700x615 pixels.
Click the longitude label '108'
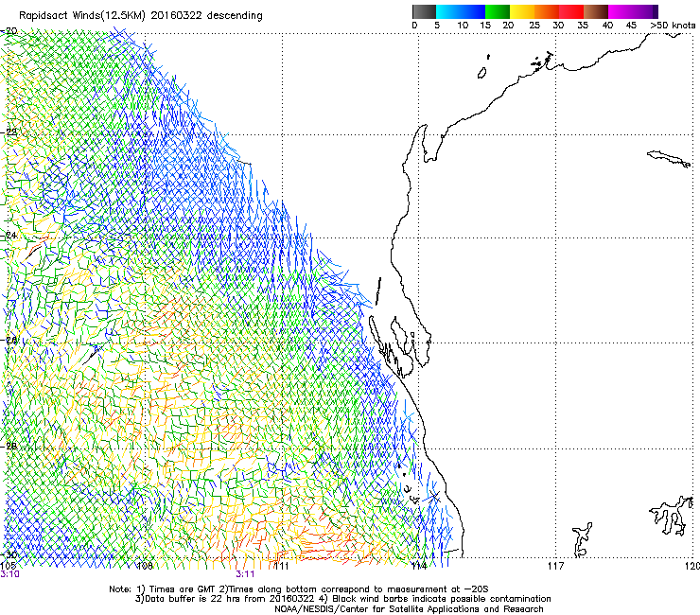point(145,567)
